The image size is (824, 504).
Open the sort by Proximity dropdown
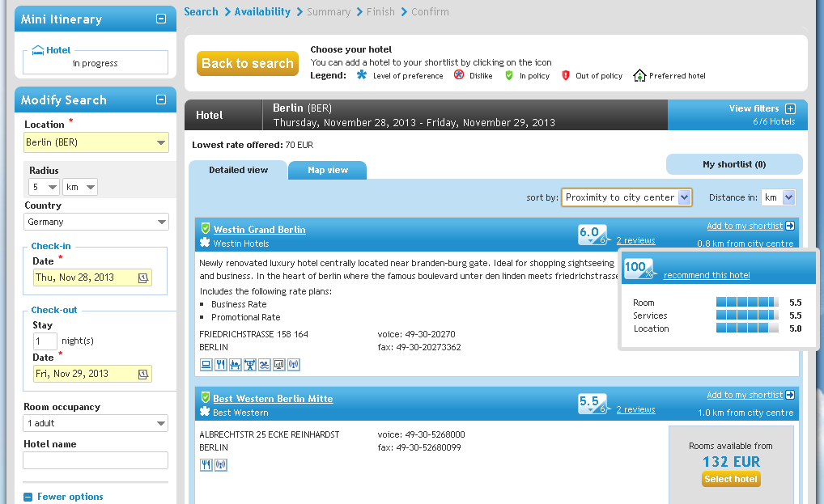pos(626,197)
